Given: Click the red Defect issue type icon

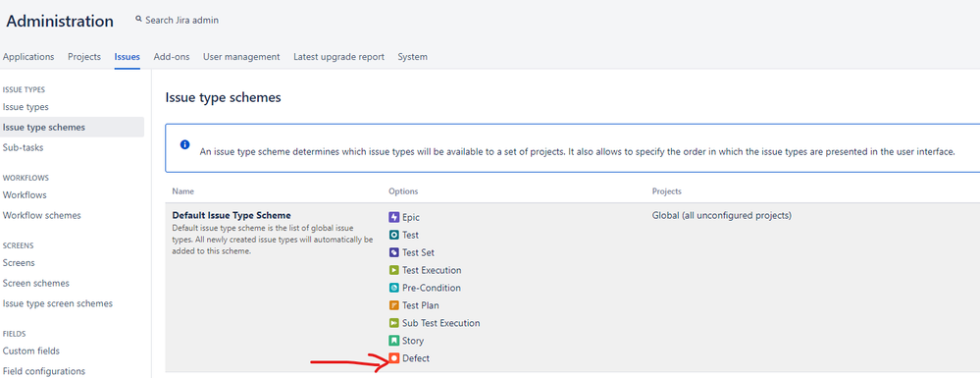Looking at the screenshot, I should (393, 358).
